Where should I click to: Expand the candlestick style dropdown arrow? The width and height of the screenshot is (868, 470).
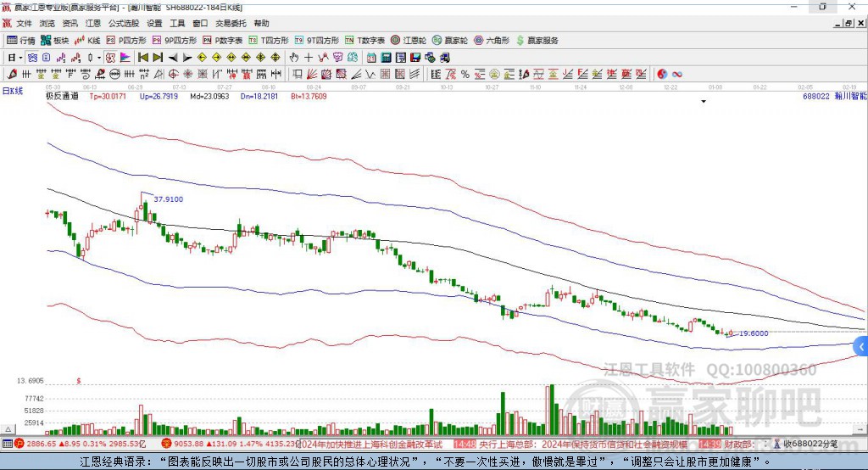tap(99, 58)
